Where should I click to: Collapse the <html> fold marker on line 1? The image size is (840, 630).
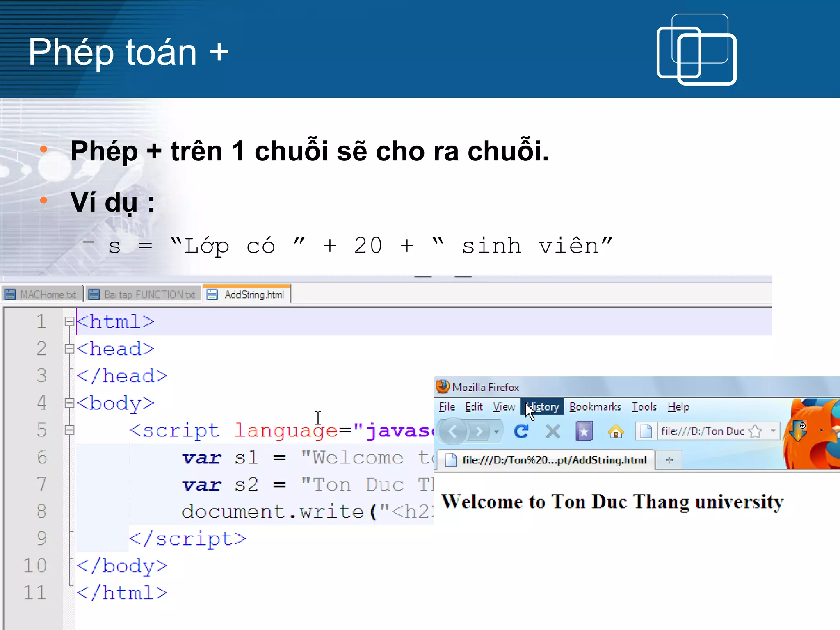click(x=69, y=322)
